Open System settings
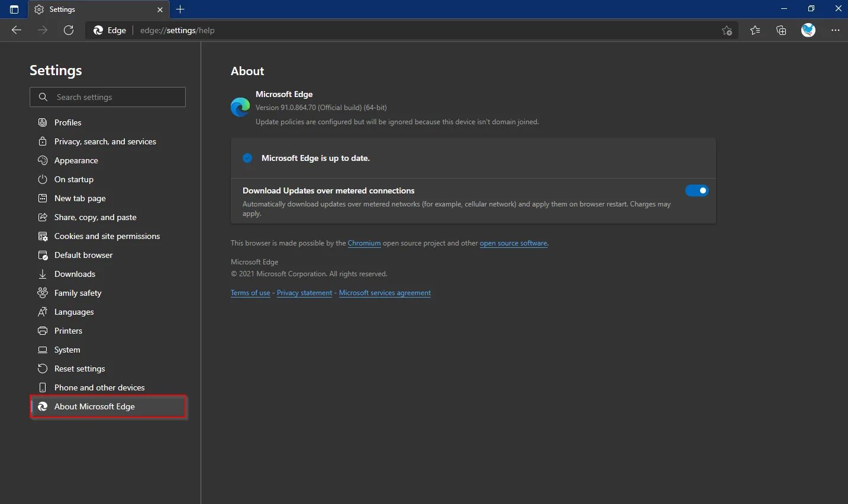Screen dimensions: 848x504 pos(108,350)
